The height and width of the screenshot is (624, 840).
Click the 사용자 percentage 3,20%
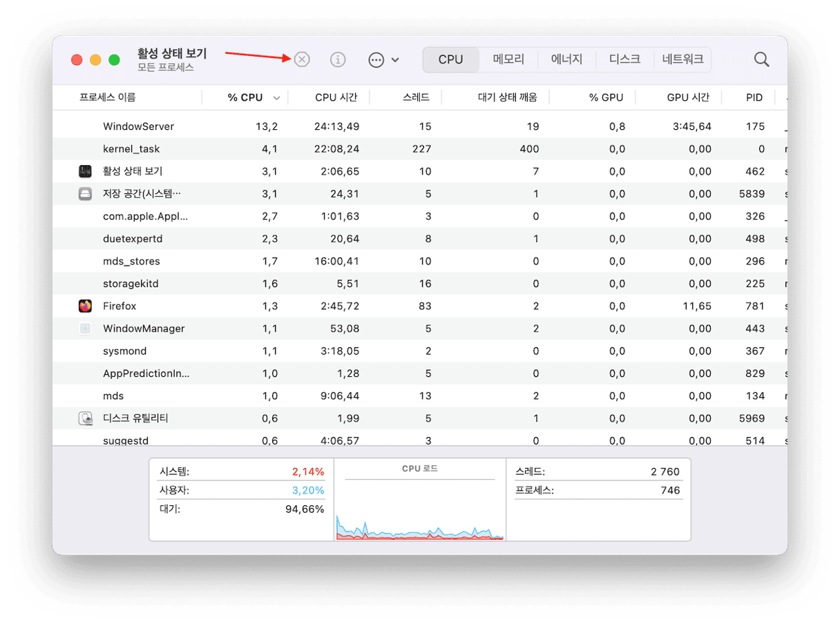[x=308, y=490]
